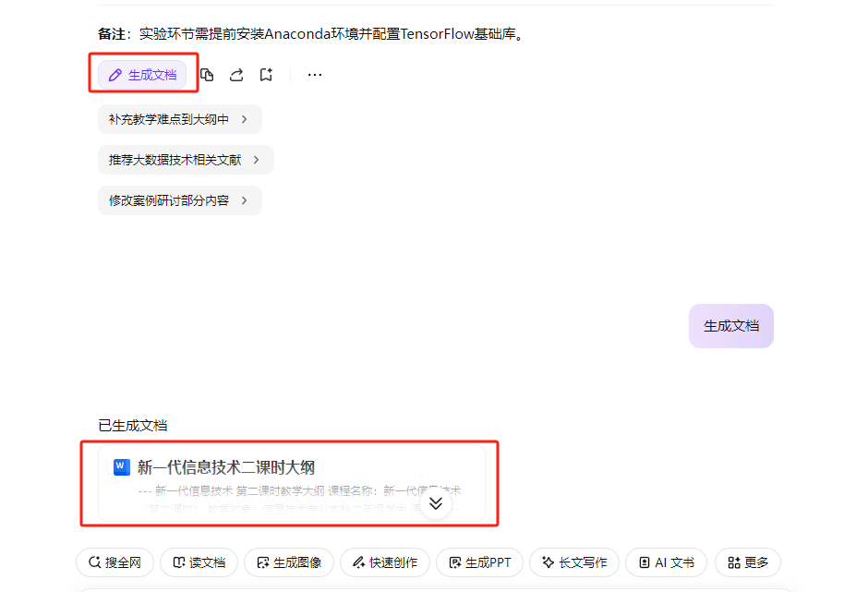Click the 读文档 tool button
The width and height of the screenshot is (868, 592).
coord(199,562)
